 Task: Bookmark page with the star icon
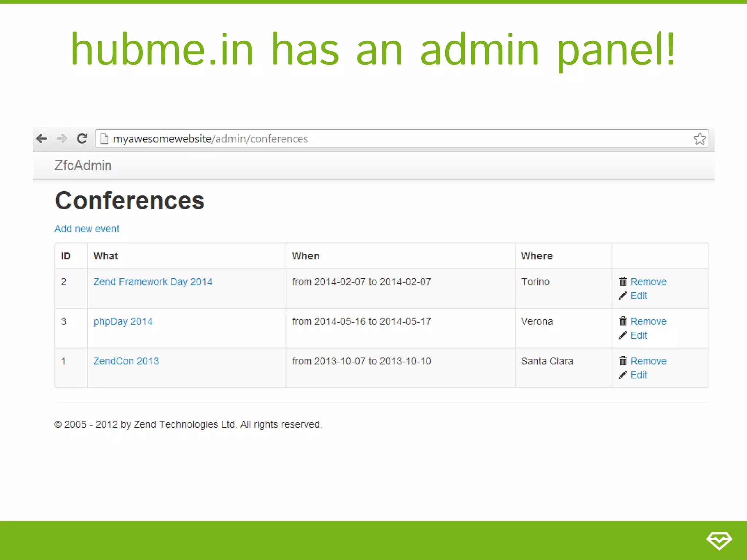point(700,139)
